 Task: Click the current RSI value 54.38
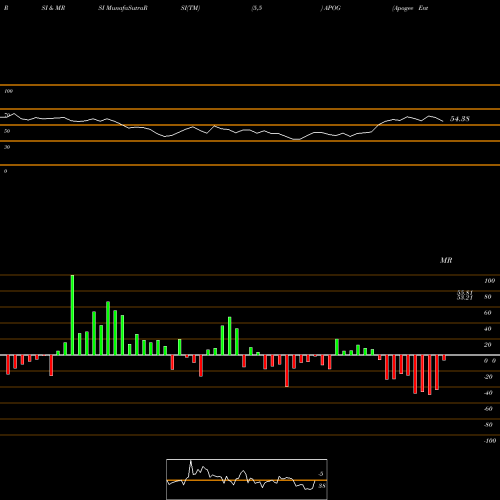[460, 119]
